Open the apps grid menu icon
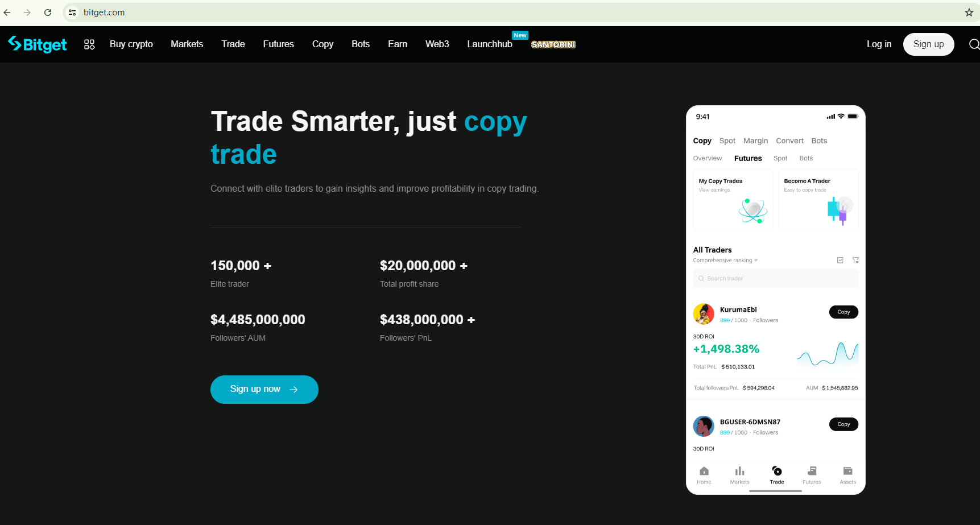The width and height of the screenshot is (980, 525). pyautogui.click(x=89, y=44)
